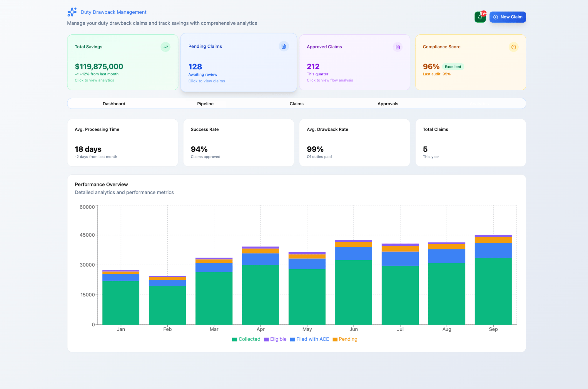Click the document icon in Approved Claims
The width and height of the screenshot is (588, 389).
point(397,47)
